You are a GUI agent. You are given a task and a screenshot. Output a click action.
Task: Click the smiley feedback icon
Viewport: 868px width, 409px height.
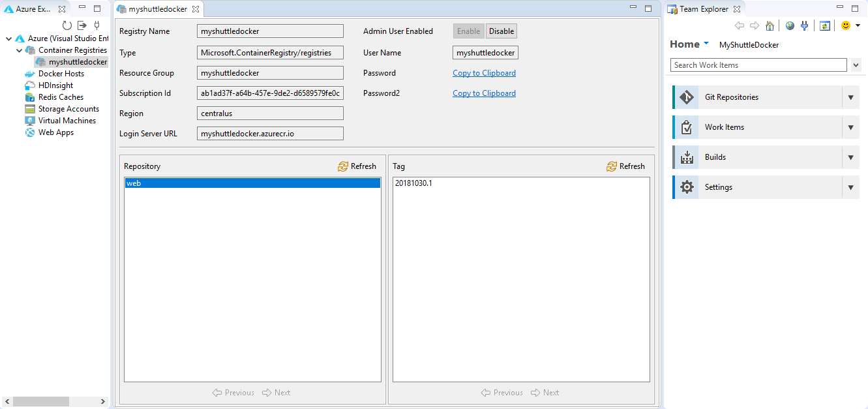coord(846,25)
